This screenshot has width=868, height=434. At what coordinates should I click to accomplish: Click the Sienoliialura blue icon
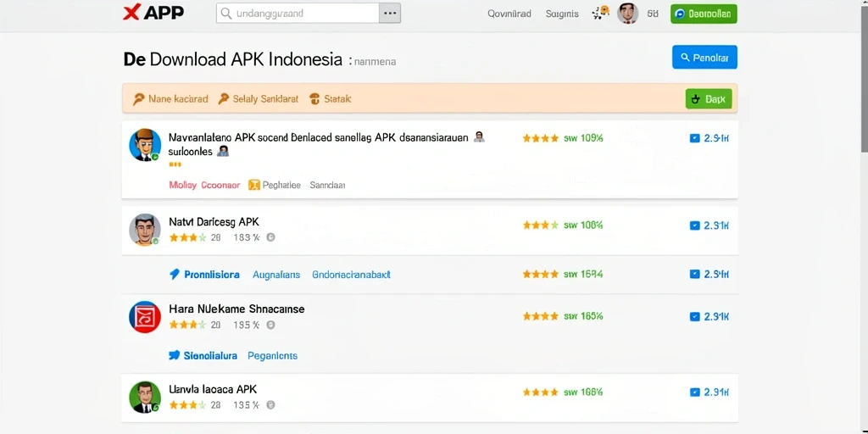coord(175,355)
